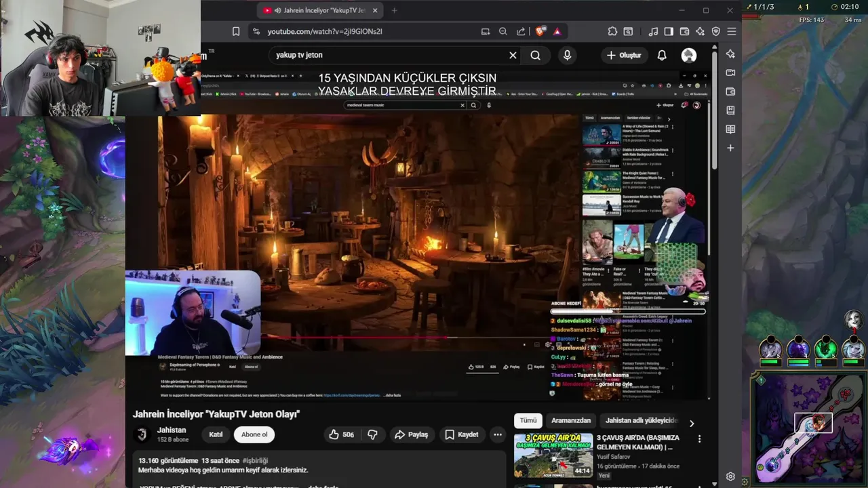
Task: Click the cast/install icon in address bar
Action: click(x=486, y=31)
